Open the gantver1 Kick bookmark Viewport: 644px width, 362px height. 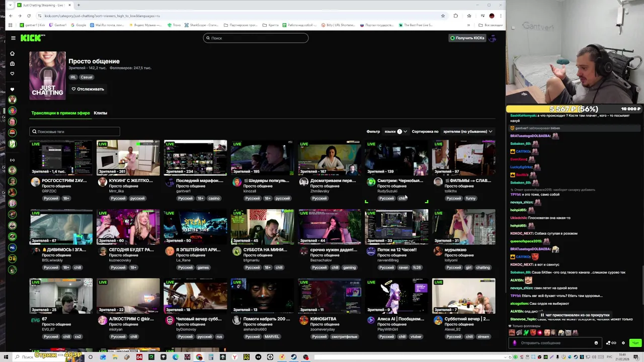pos(32,25)
